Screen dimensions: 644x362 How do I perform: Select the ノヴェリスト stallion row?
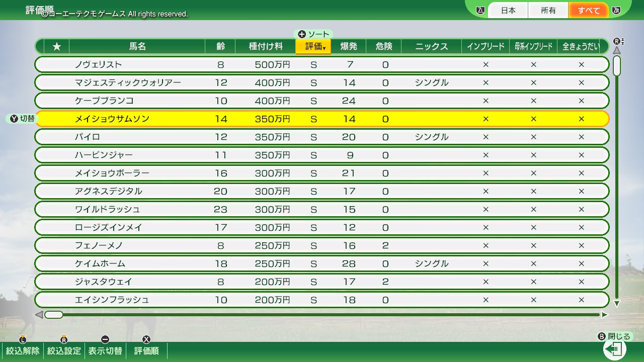click(322, 64)
